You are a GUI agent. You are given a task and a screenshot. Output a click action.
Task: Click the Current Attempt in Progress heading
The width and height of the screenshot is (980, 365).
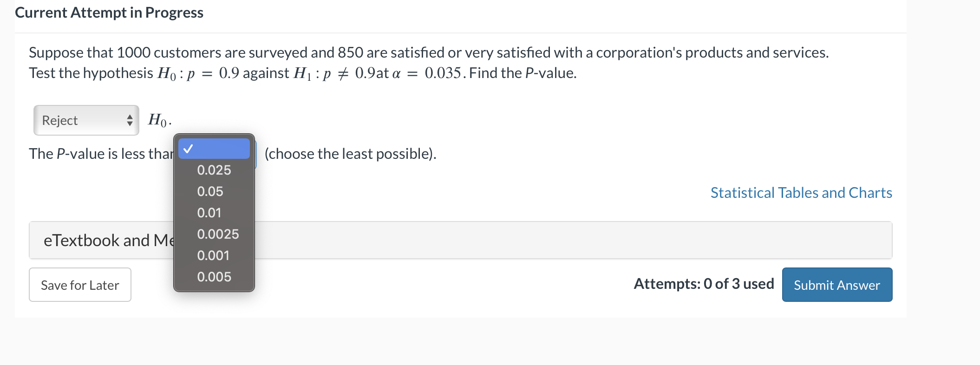click(109, 13)
